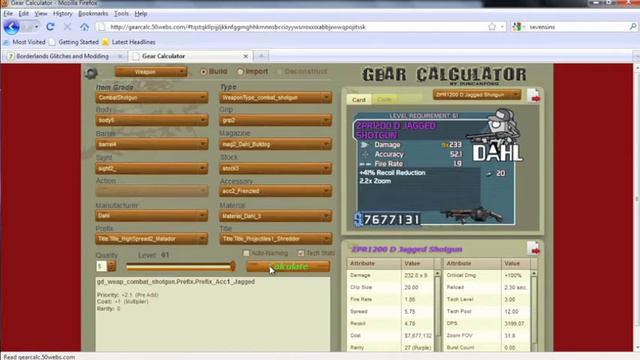Expand the Manufacturer Dahl dropdown

point(152,216)
